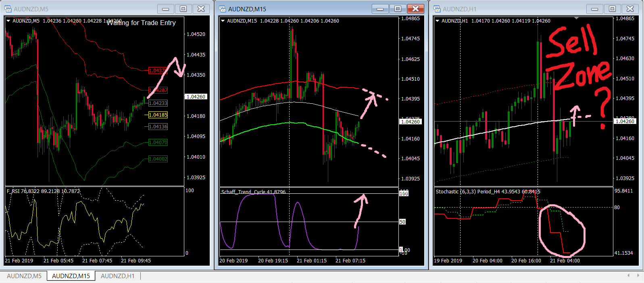Open the AUDNZD,H1 bottom tab
This screenshot has width=644, height=283.
tap(117, 276)
